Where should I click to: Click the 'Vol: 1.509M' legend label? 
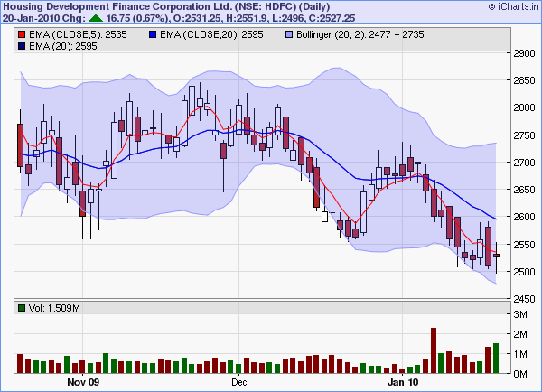tap(54, 308)
